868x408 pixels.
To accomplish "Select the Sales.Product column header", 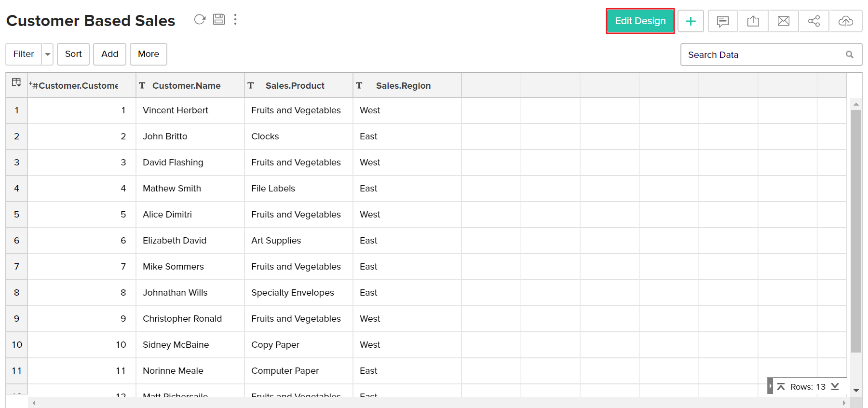I will (299, 85).
